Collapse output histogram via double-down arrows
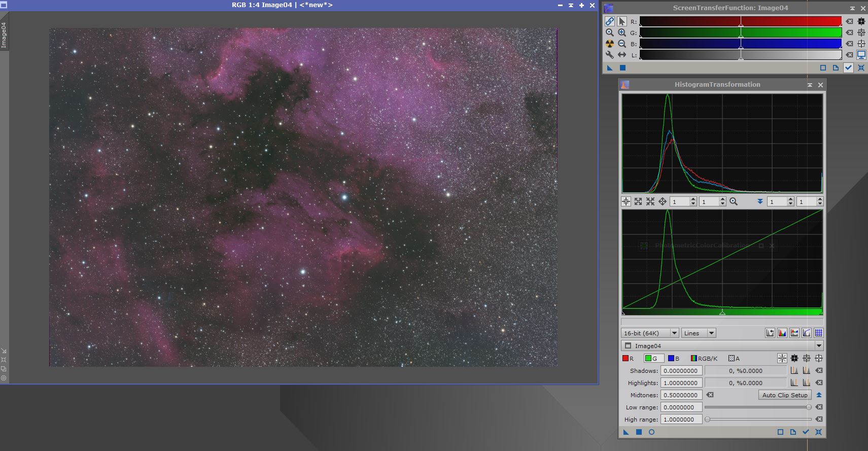This screenshot has height=451, width=868. click(x=760, y=201)
